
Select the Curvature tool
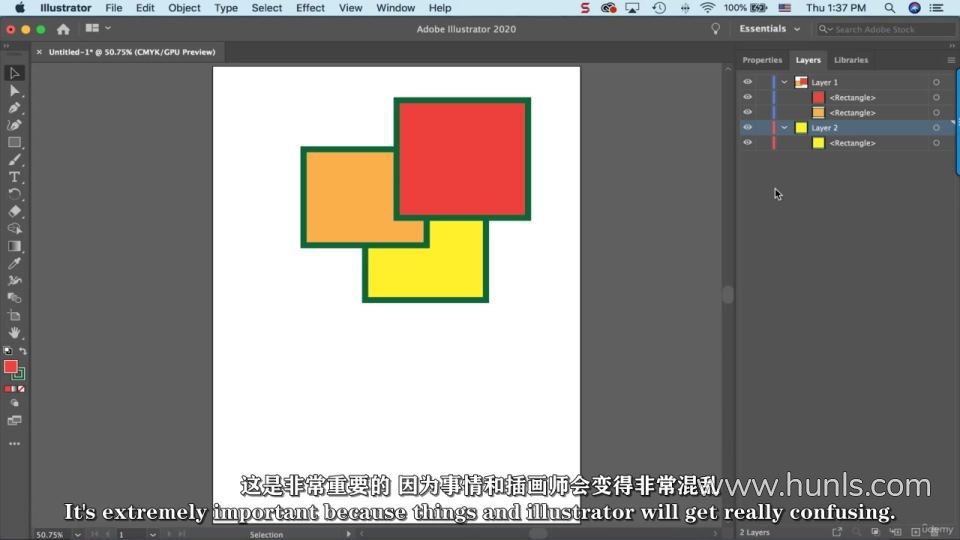14,125
